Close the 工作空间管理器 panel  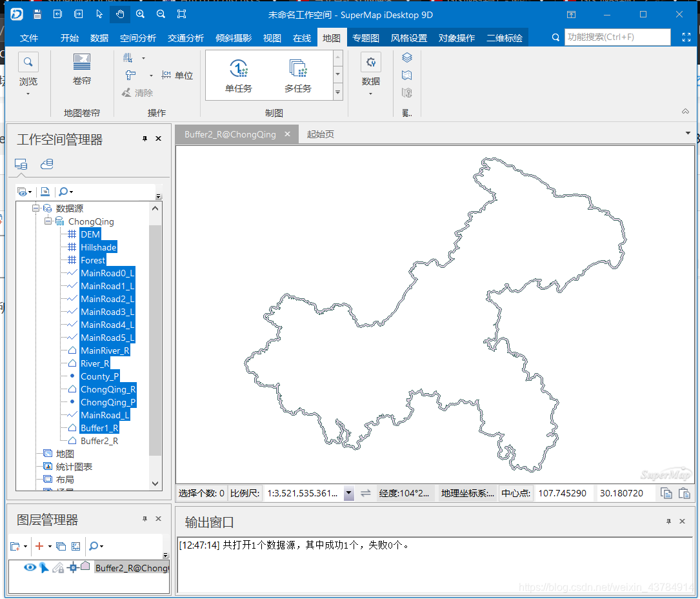(x=158, y=139)
